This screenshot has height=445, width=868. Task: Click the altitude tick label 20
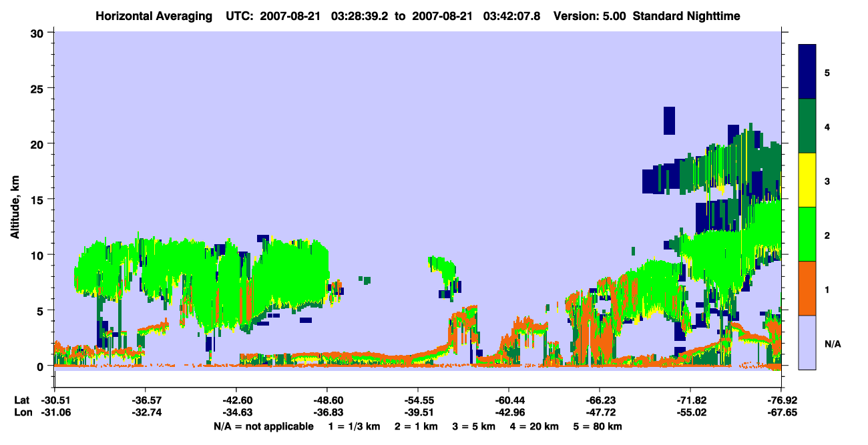tap(39, 143)
